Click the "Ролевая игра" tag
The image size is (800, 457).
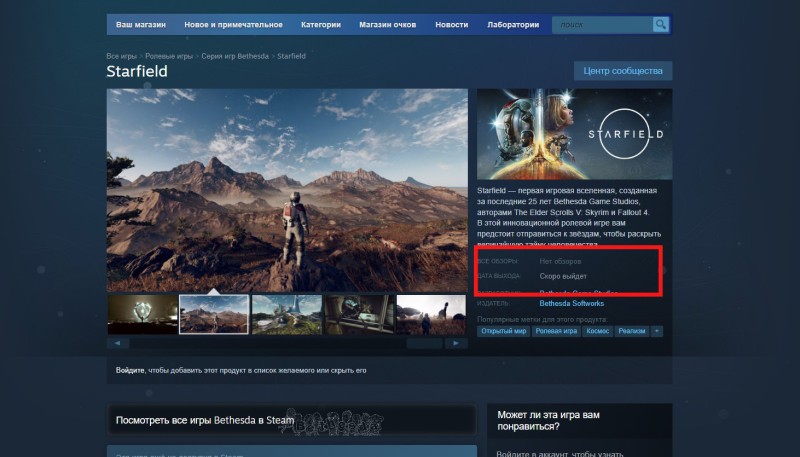pos(556,331)
